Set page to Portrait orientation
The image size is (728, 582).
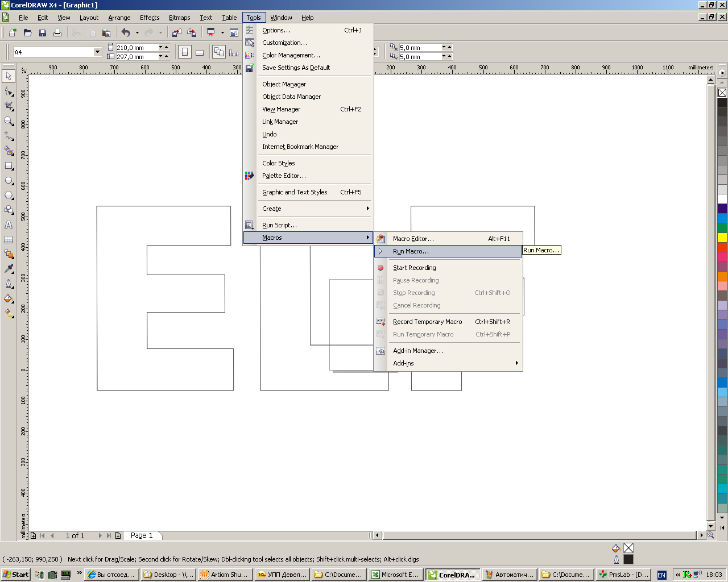pos(184,52)
